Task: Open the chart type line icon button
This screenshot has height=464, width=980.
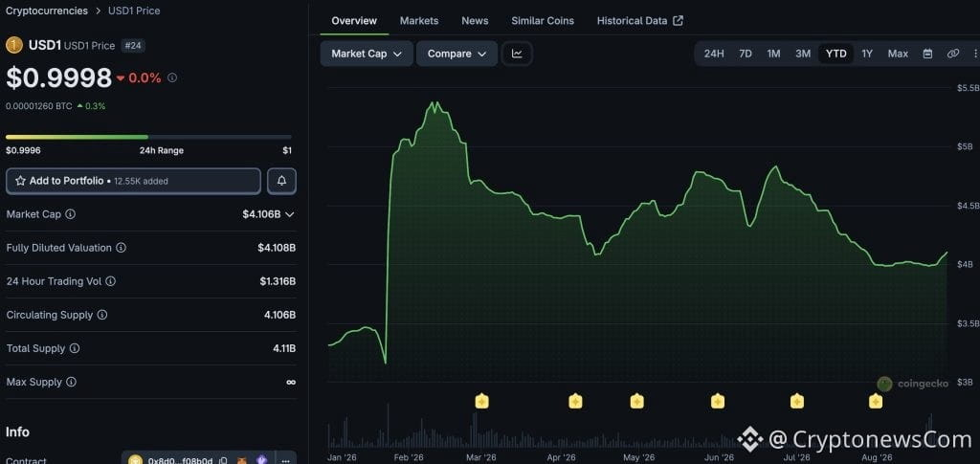Action: (x=517, y=54)
